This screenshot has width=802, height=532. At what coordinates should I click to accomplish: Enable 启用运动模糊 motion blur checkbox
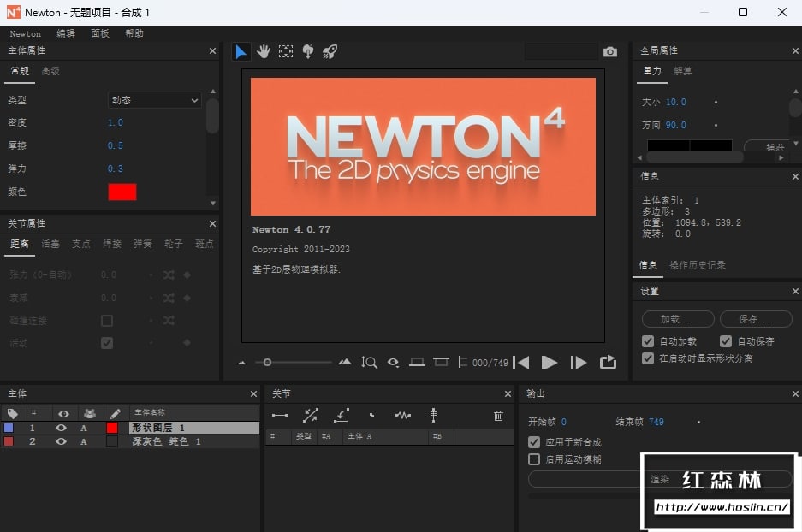pyautogui.click(x=534, y=459)
